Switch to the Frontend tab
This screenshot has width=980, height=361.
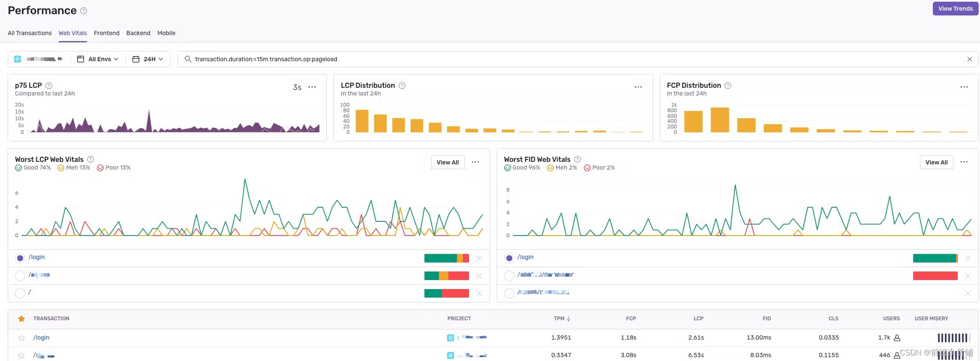click(x=107, y=33)
